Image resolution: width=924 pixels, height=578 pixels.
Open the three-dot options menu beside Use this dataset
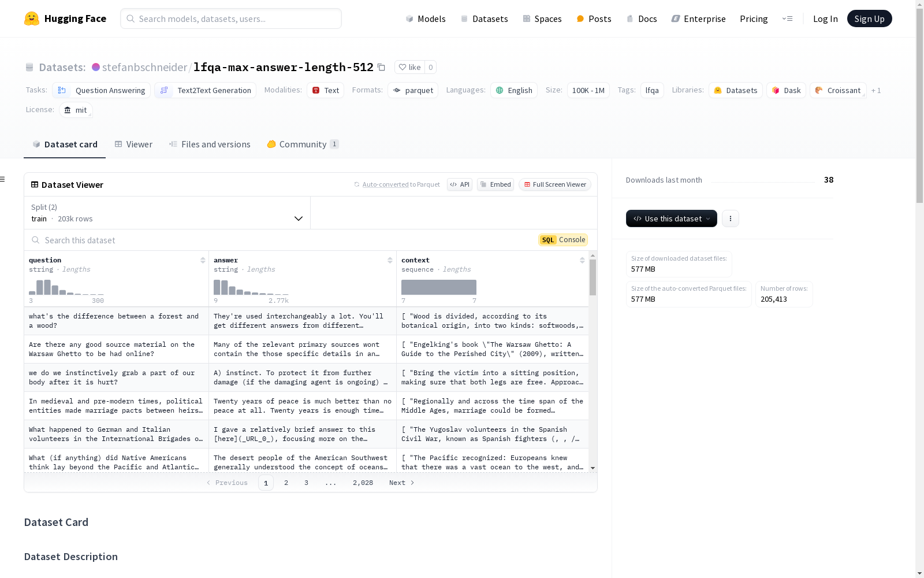coord(731,218)
